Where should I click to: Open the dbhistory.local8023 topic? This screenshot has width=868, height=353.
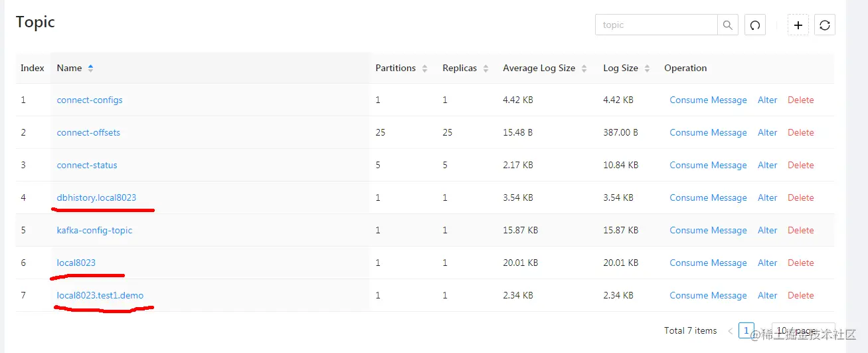(96, 197)
